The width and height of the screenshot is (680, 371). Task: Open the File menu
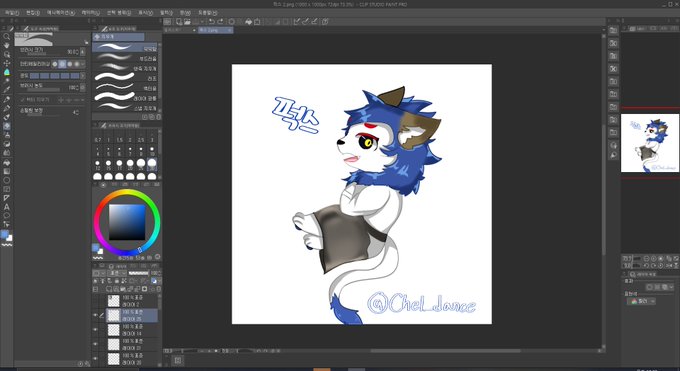pyautogui.click(x=12, y=13)
